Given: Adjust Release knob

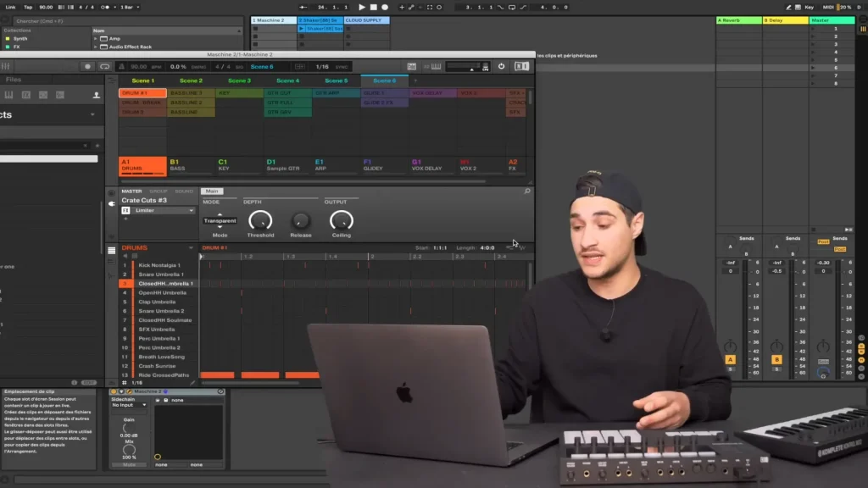Looking at the screenshot, I should [301, 221].
